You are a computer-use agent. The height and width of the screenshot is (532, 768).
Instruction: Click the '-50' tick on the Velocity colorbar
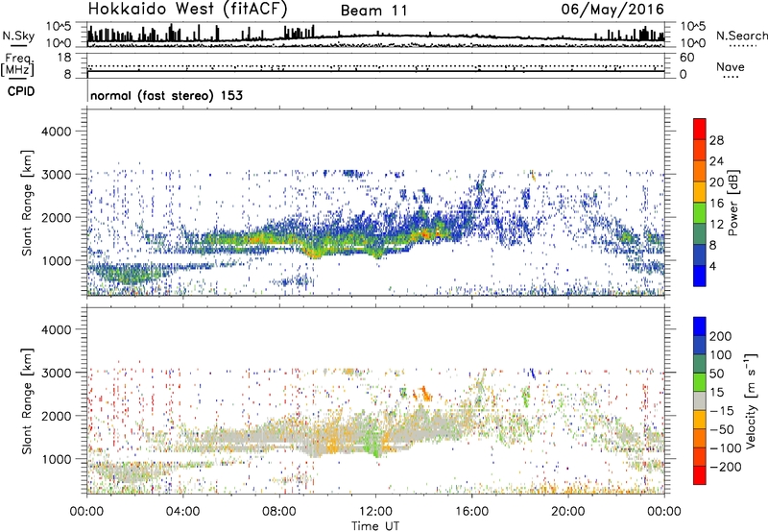coord(722,429)
